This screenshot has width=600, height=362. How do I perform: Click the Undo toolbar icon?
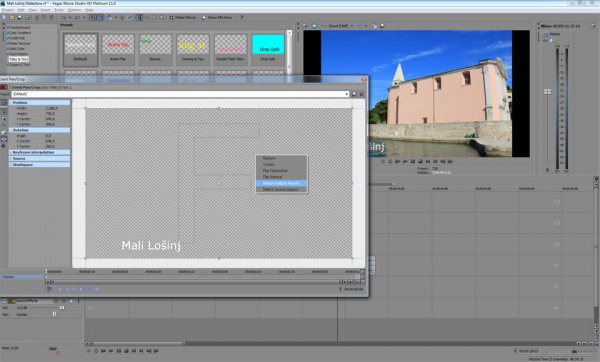[63, 18]
